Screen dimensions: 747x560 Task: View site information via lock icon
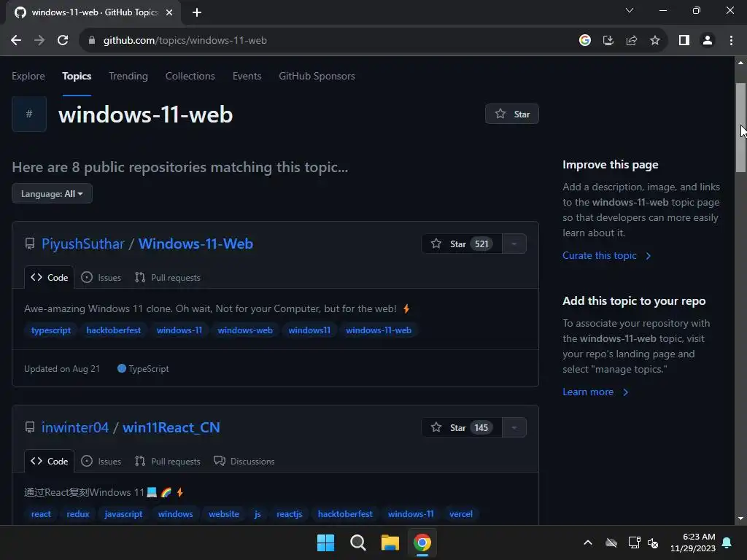[x=91, y=41]
